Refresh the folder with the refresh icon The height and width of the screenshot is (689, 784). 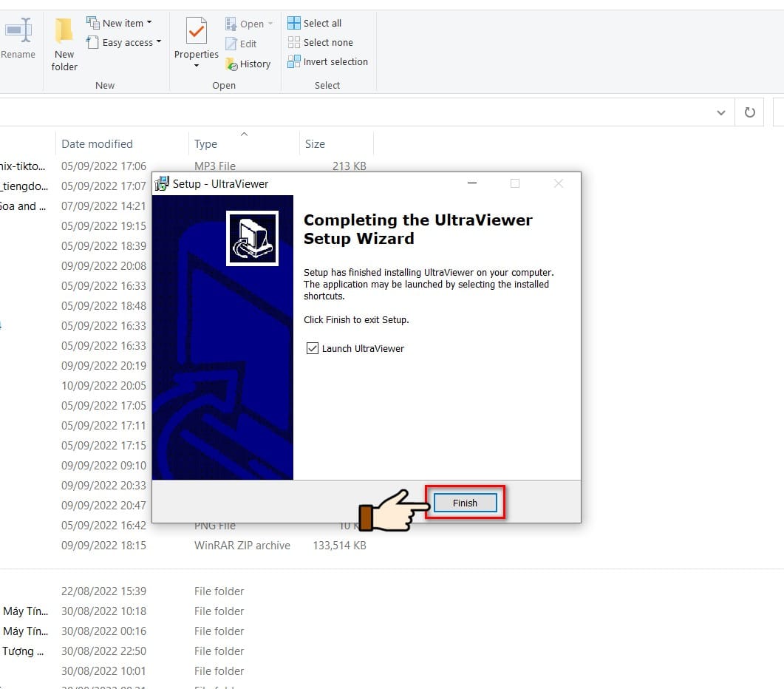[749, 112]
